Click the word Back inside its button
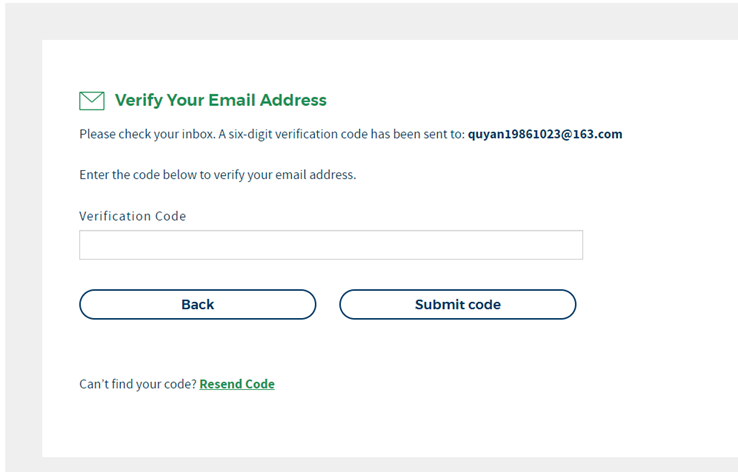This screenshot has width=738, height=472. [198, 304]
